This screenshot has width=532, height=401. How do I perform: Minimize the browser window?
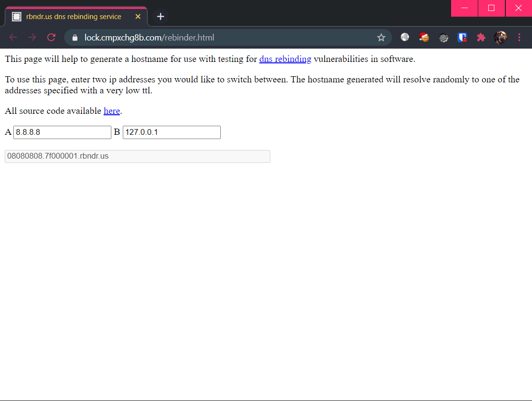pyautogui.click(x=464, y=8)
